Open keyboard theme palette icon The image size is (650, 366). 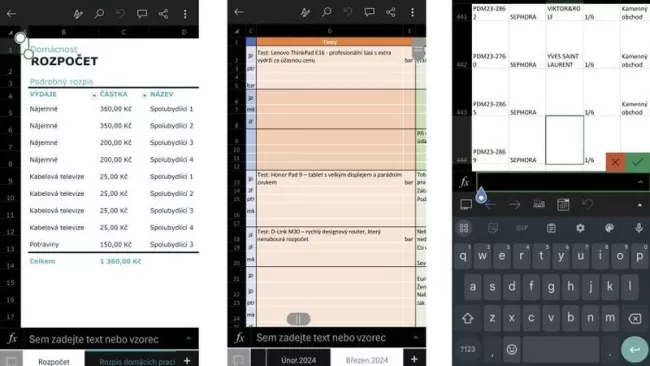click(609, 228)
